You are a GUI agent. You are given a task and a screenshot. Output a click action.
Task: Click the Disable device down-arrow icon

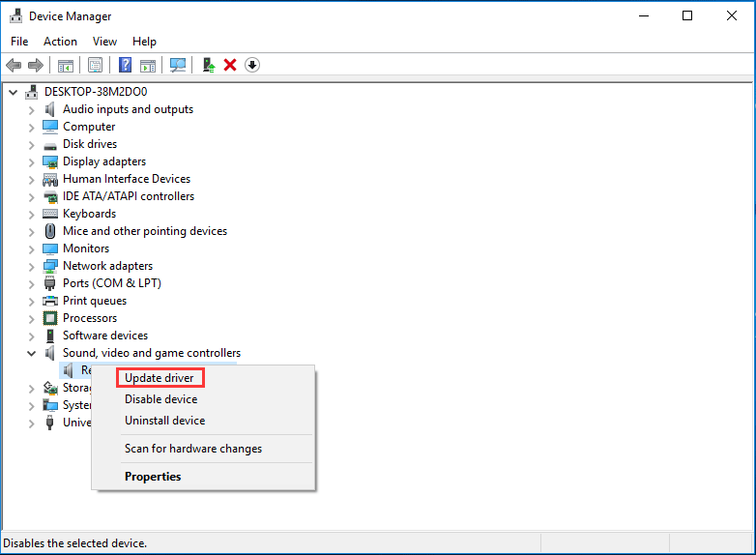pos(252,65)
